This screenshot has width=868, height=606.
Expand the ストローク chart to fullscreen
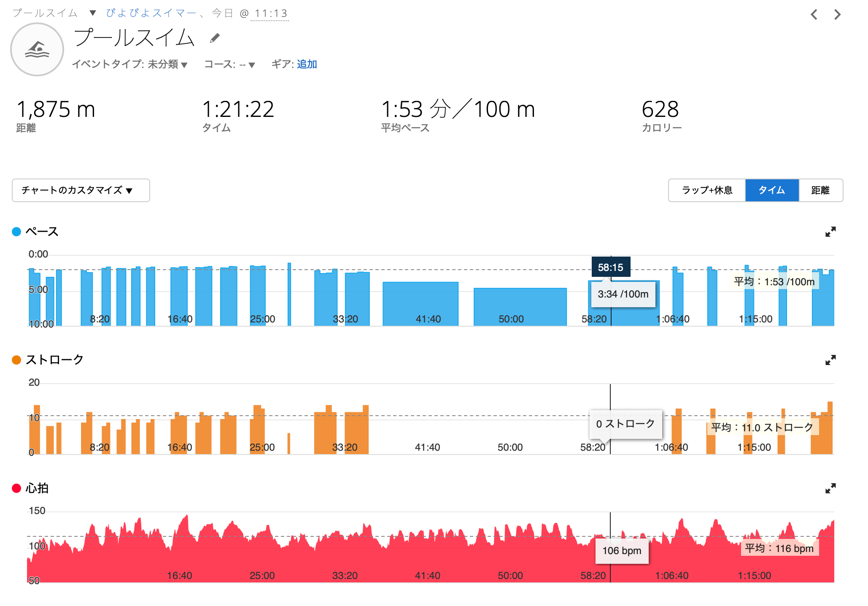point(830,360)
